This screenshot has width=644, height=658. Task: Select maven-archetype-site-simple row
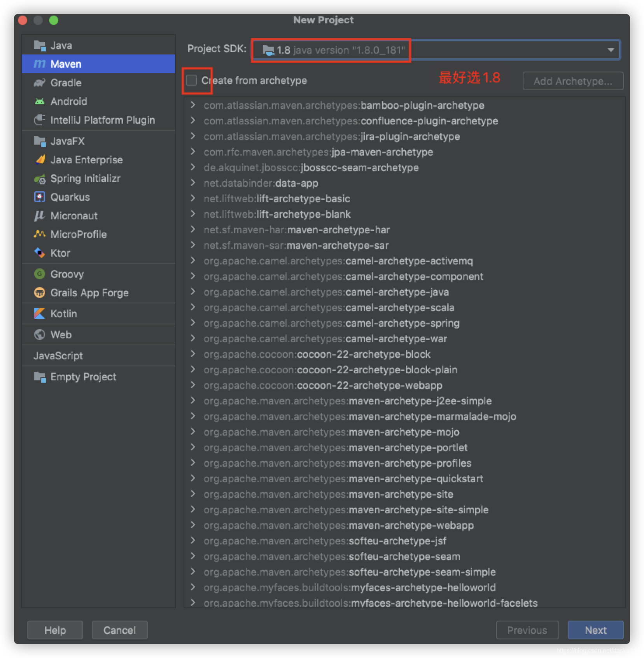coord(404,510)
